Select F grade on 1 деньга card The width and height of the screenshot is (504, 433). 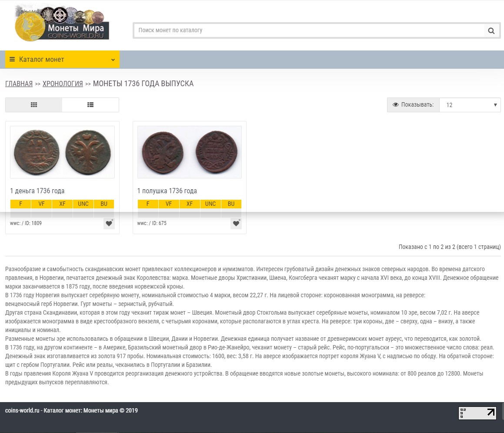pos(20,204)
